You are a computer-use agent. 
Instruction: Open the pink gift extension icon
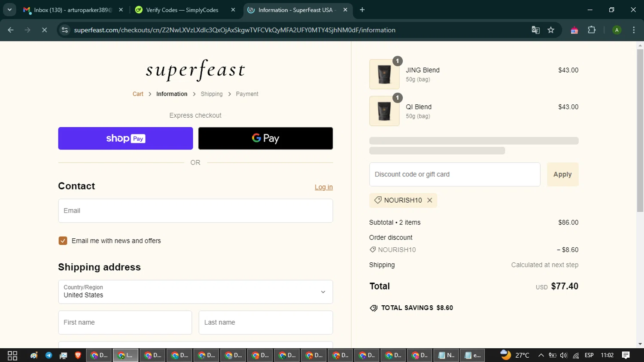(x=574, y=30)
